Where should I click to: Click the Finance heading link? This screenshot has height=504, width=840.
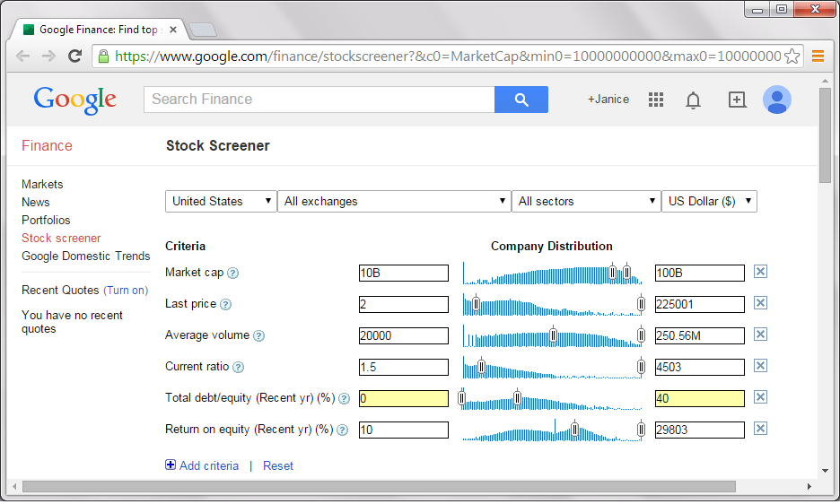47,145
